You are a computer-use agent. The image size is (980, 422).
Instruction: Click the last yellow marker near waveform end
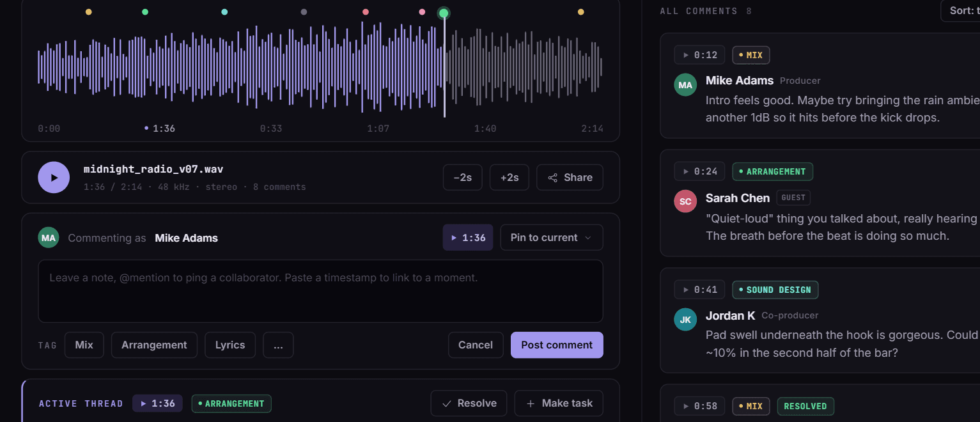580,12
